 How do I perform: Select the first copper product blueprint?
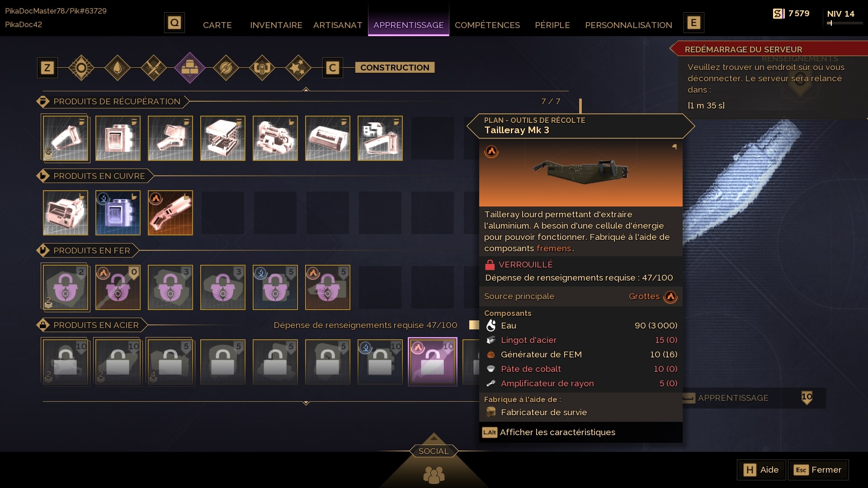[x=66, y=213]
